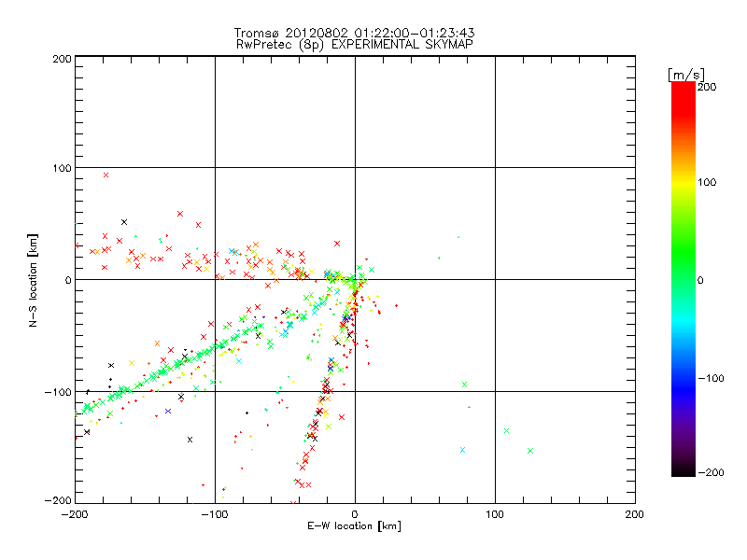Click the x-axis tick label "200"
The width and height of the screenshot is (747, 560).
tap(635, 515)
